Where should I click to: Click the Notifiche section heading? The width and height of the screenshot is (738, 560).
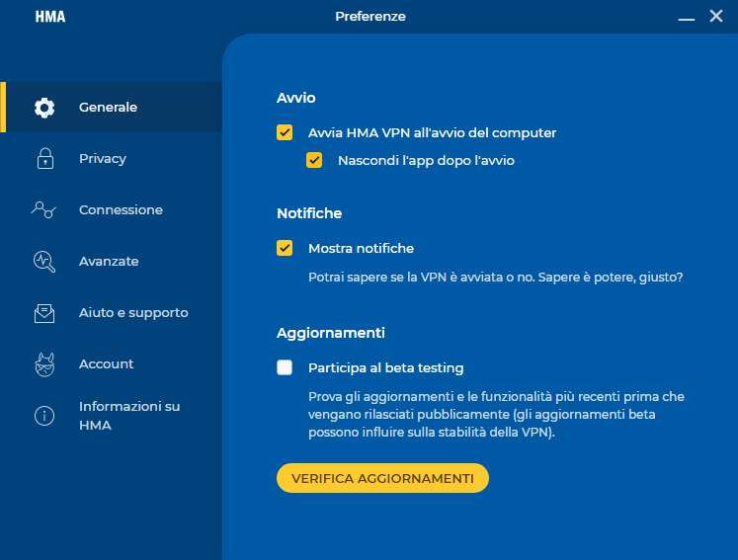(x=309, y=213)
